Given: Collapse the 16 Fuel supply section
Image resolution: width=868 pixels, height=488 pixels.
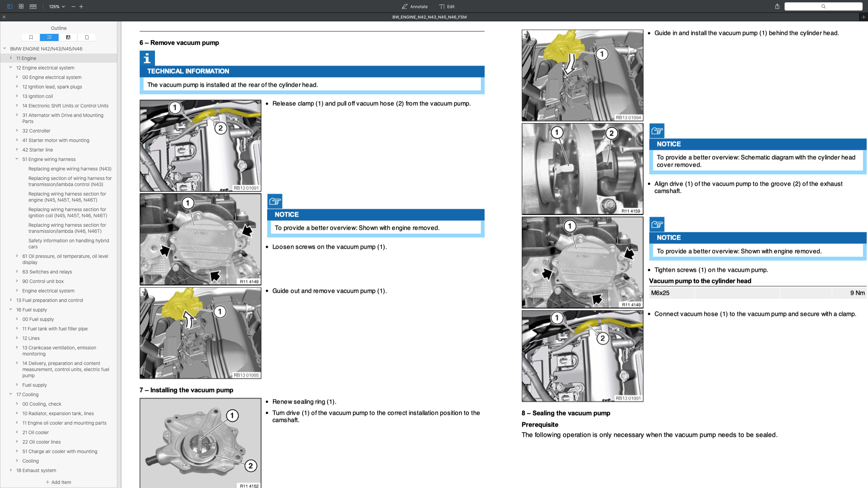Looking at the screenshot, I should pyautogui.click(x=11, y=309).
